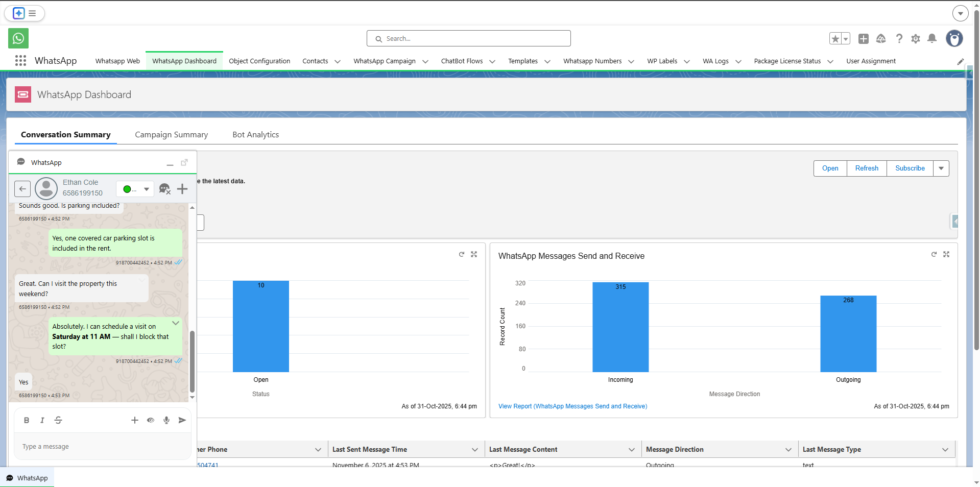Open the notifications bell

932,39
